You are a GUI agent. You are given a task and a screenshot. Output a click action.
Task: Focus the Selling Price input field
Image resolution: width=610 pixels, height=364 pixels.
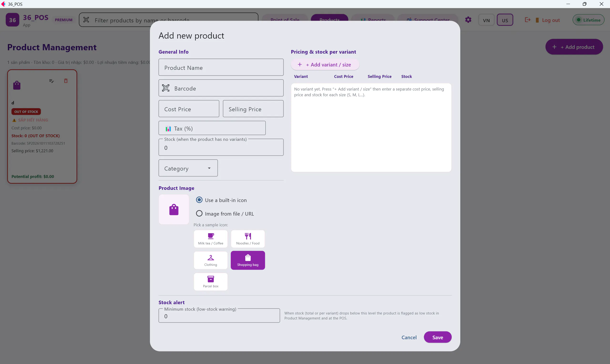coord(253,109)
